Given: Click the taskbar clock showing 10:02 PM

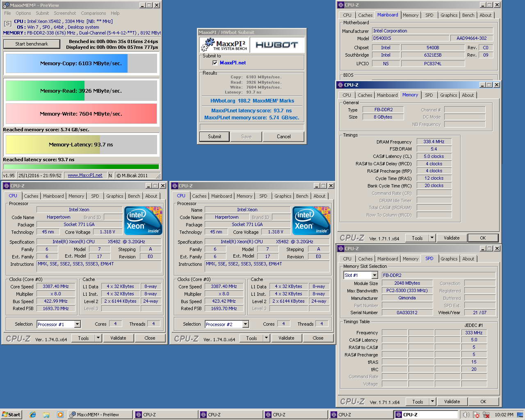Looking at the screenshot, I should click(x=504, y=415).
